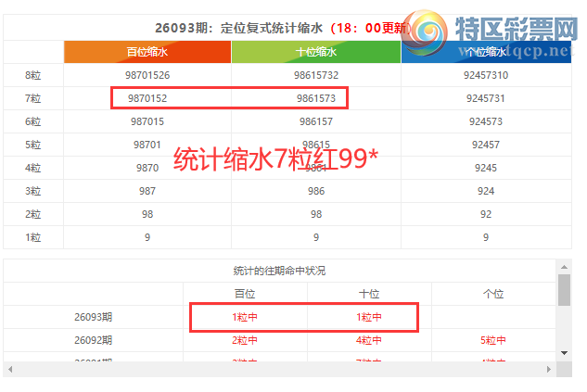
Task: Click the horizontal scrollbar track below history table
Action: tap(278, 370)
